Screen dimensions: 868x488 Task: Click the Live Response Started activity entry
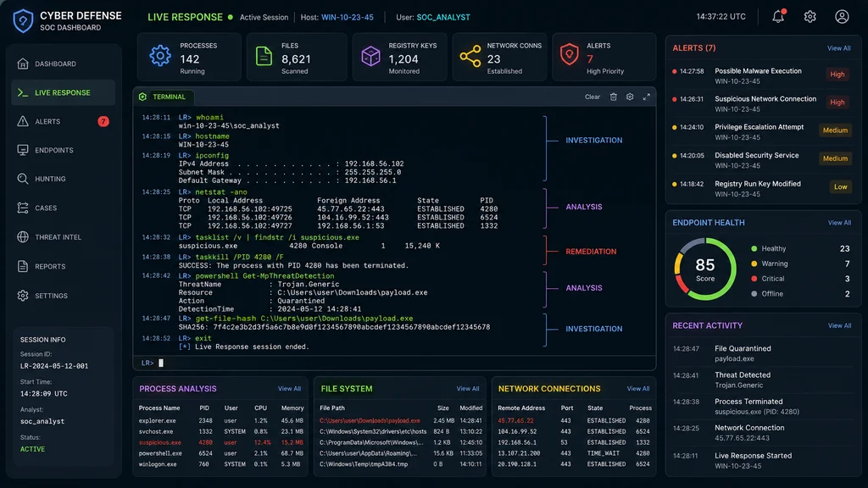coord(763,460)
